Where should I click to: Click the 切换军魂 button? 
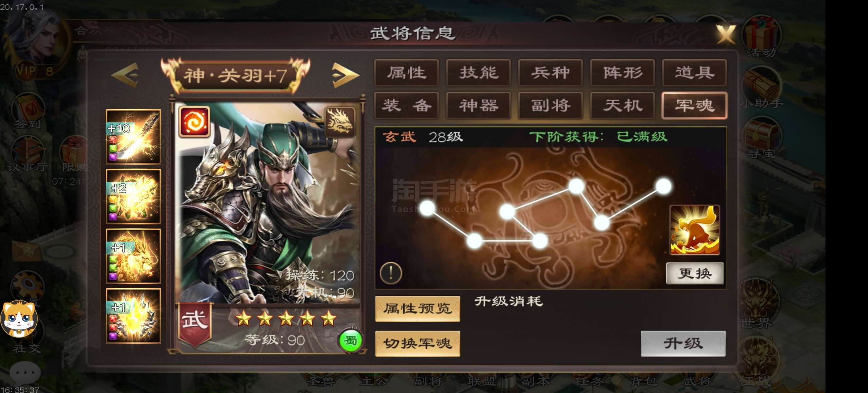pyautogui.click(x=418, y=344)
